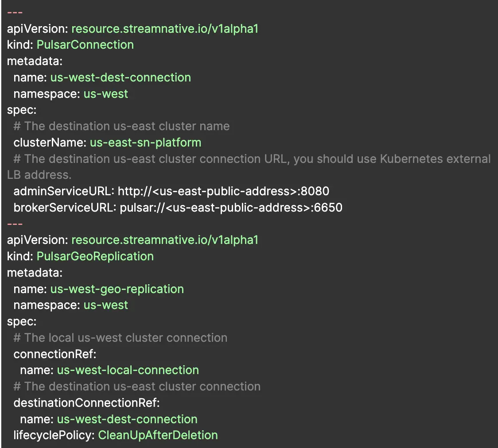Click the comment mentioning Kubernetes external

tap(252, 159)
